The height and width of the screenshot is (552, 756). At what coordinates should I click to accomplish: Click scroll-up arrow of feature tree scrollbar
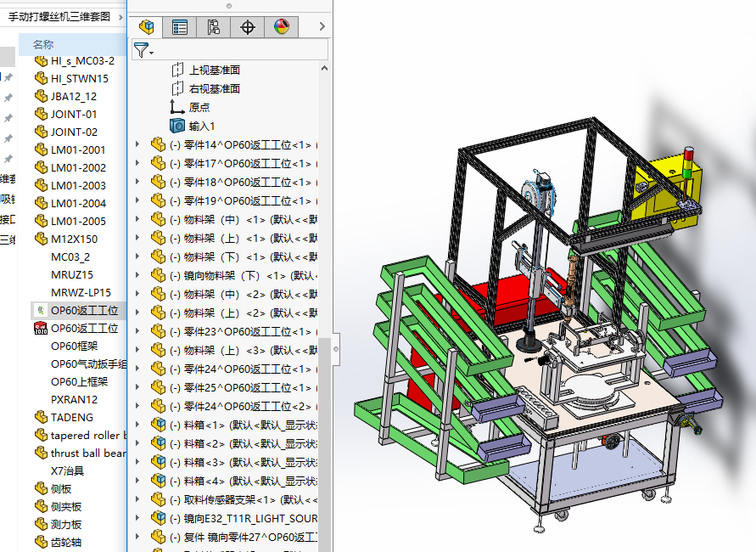coord(324,69)
